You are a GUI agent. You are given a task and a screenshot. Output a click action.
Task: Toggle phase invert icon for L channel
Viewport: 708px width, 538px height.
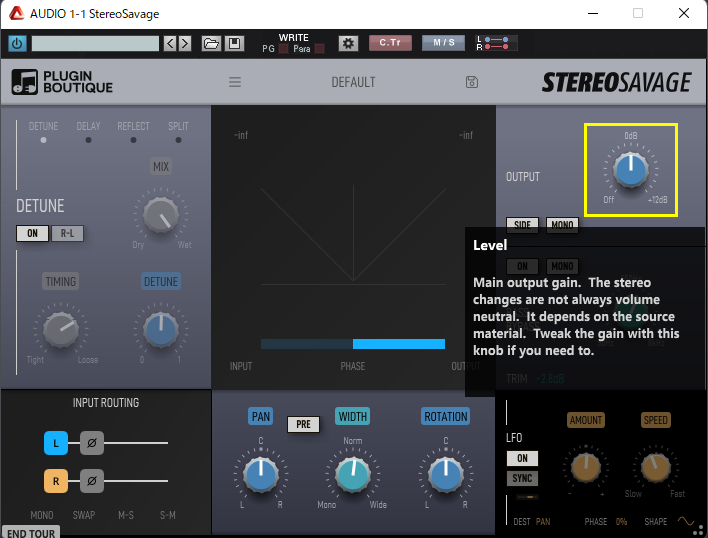92,443
